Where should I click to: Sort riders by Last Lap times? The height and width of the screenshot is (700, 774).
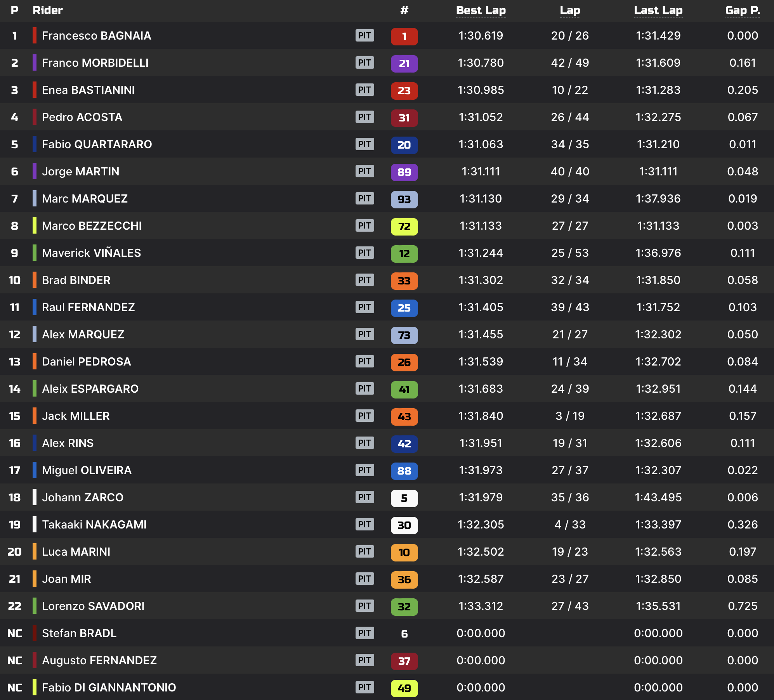tap(658, 10)
